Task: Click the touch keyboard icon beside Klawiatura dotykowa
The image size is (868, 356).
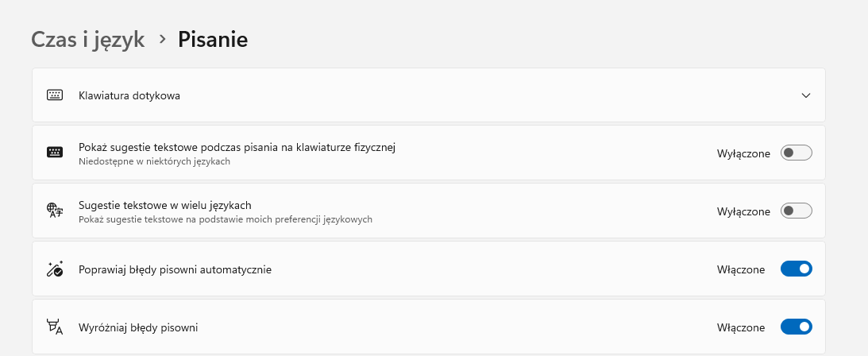Action: 55,95
